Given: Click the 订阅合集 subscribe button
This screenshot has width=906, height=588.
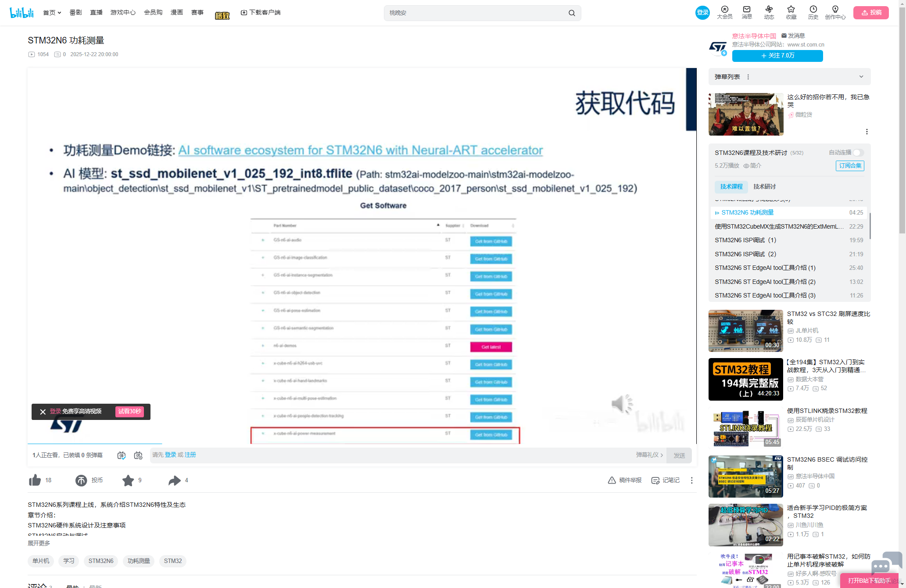Looking at the screenshot, I should 850,166.
